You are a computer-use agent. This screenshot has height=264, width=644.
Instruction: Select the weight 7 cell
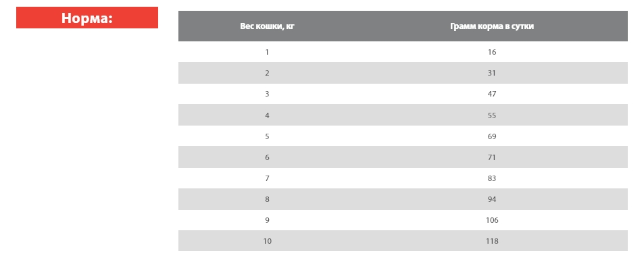[x=267, y=178]
